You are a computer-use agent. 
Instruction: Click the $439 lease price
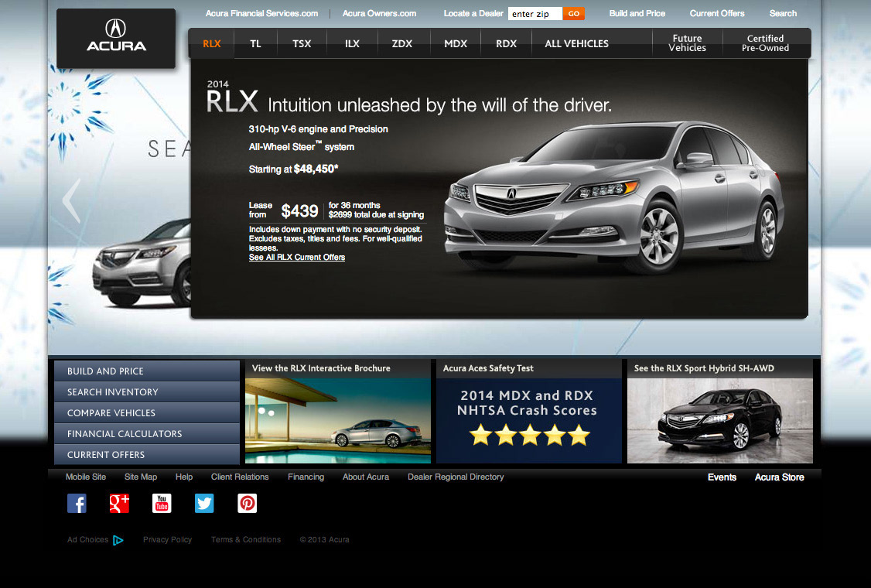point(299,210)
